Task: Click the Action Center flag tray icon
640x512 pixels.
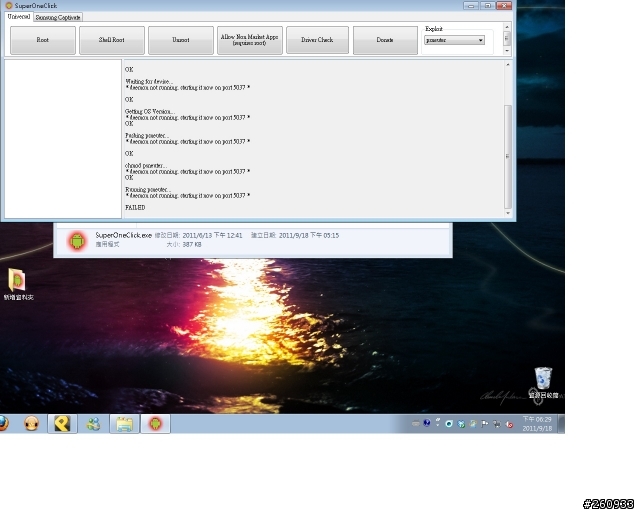Action: pyautogui.click(x=484, y=424)
